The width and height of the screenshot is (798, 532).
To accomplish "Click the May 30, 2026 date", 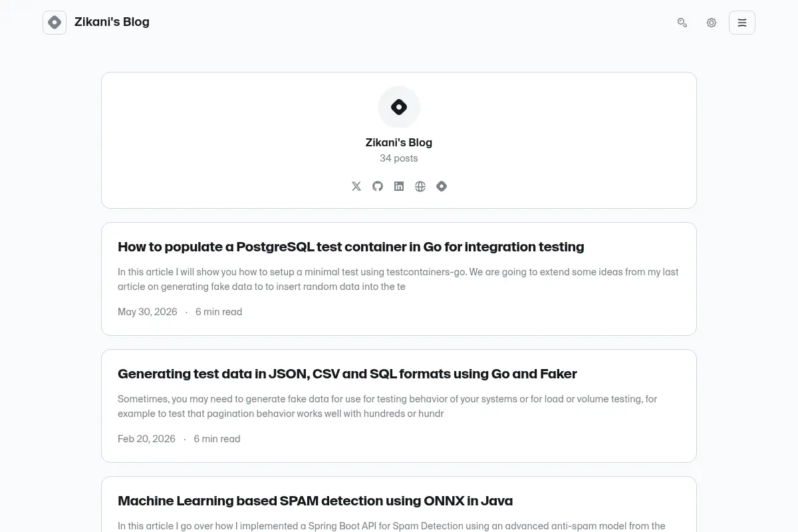I will [x=148, y=312].
